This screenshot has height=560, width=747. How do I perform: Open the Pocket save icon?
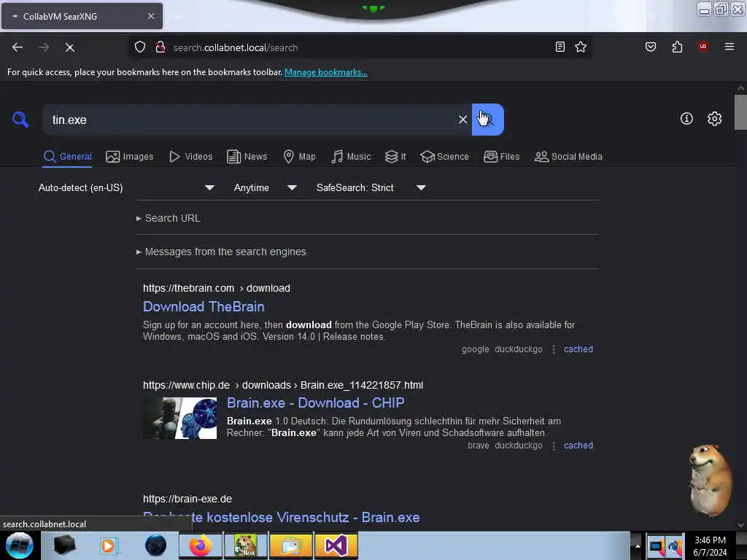click(x=650, y=47)
